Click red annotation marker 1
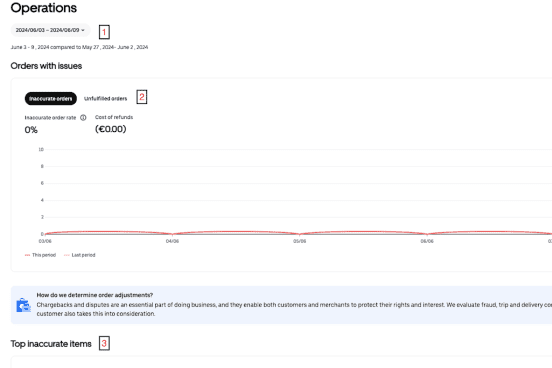 (104, 32)
